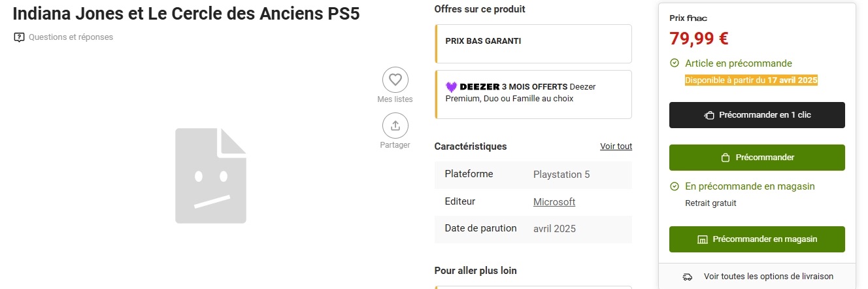Click the Partager share icon

[x=395, y=126]
